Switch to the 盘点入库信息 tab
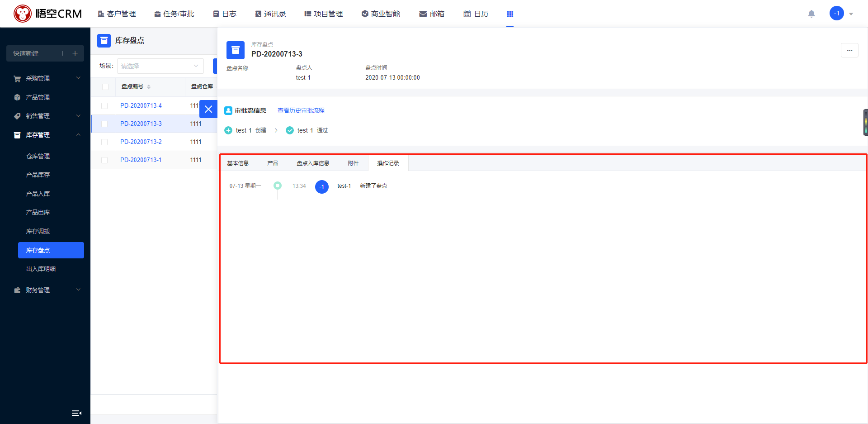This screenshot has height=424, width=868. point(313,163)
